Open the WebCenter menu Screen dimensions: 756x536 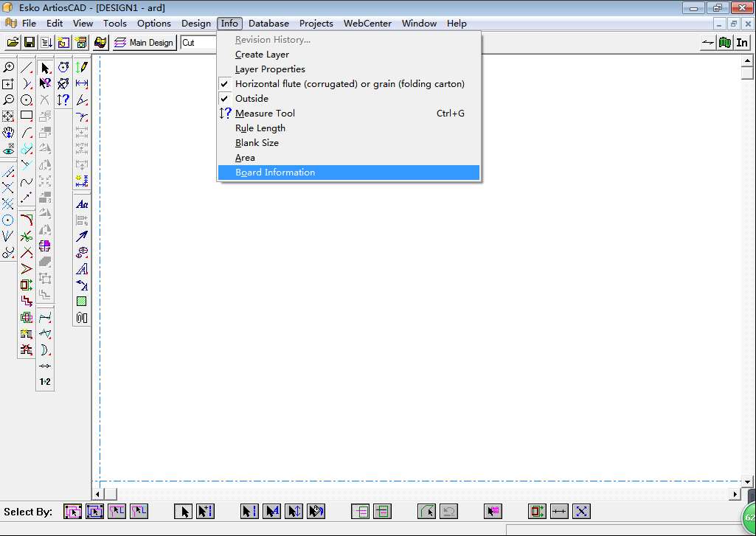tap(367, 23)
